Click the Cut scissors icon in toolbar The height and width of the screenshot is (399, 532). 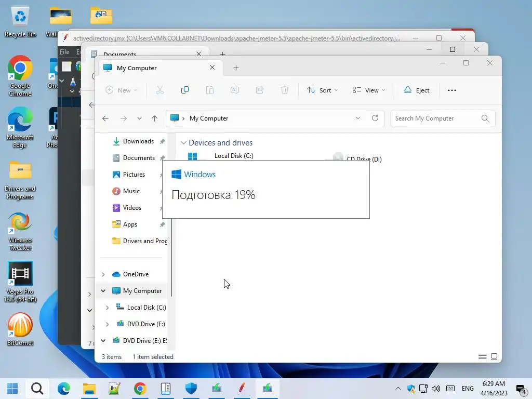[160, 90]
